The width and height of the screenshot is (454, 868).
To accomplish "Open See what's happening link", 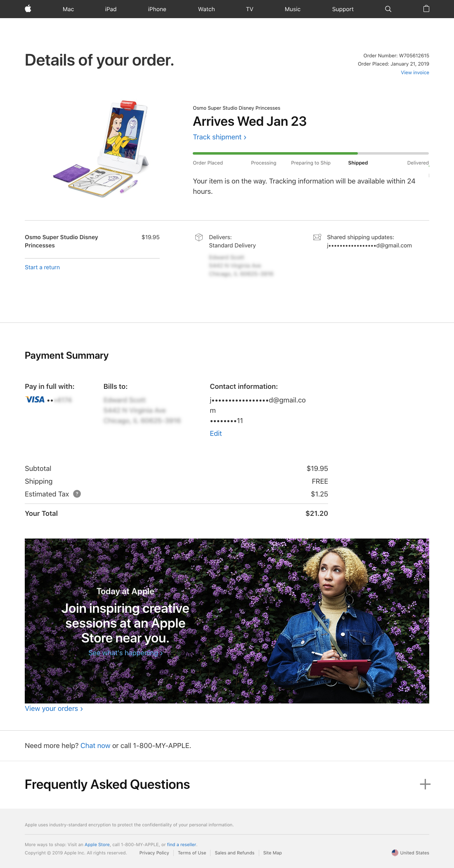I will coord(125,653).
